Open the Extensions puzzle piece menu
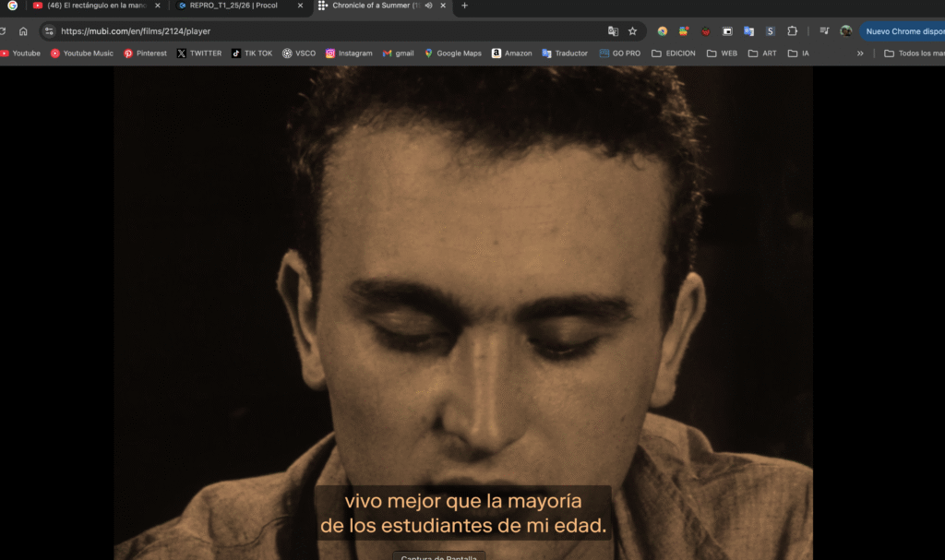Viewport: 945px width, 560px height. 792,30
